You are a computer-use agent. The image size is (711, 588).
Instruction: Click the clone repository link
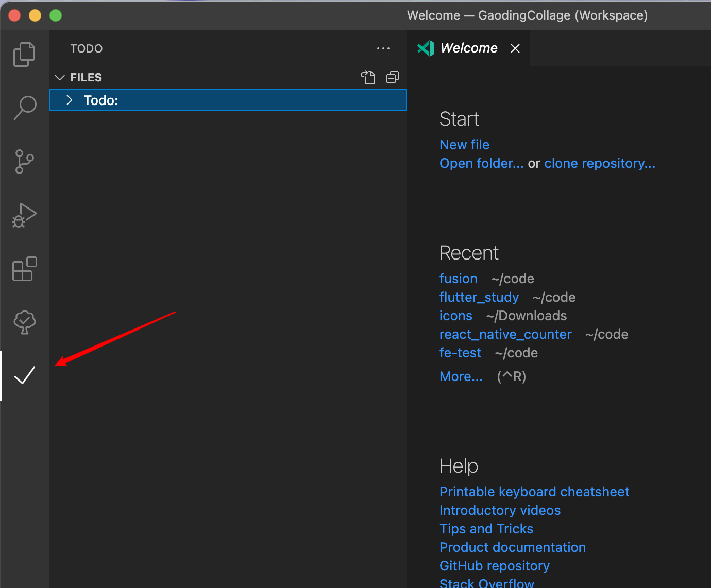[x=599, y=163]
